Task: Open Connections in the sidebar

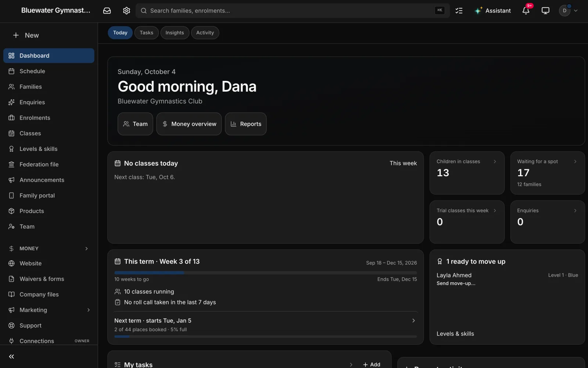Action: (49, 341)
